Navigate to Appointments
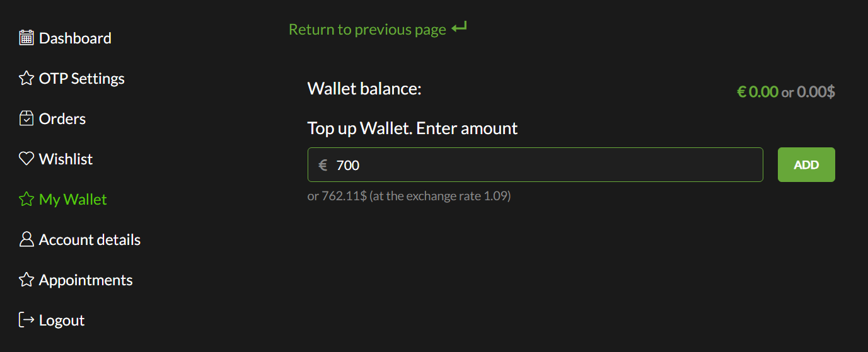Image resolution: width=868 pixels, height=352 pixels. 86,280
